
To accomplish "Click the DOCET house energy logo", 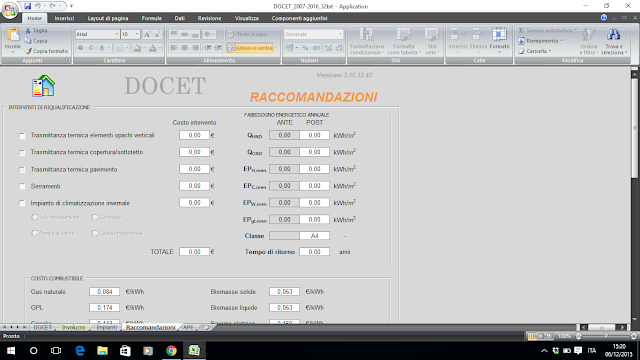I will (43, 86).
